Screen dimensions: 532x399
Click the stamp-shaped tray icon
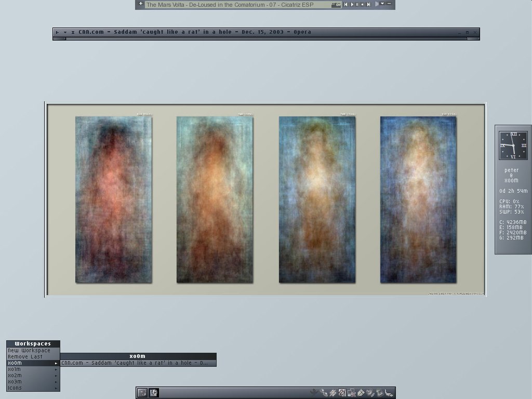380,393
